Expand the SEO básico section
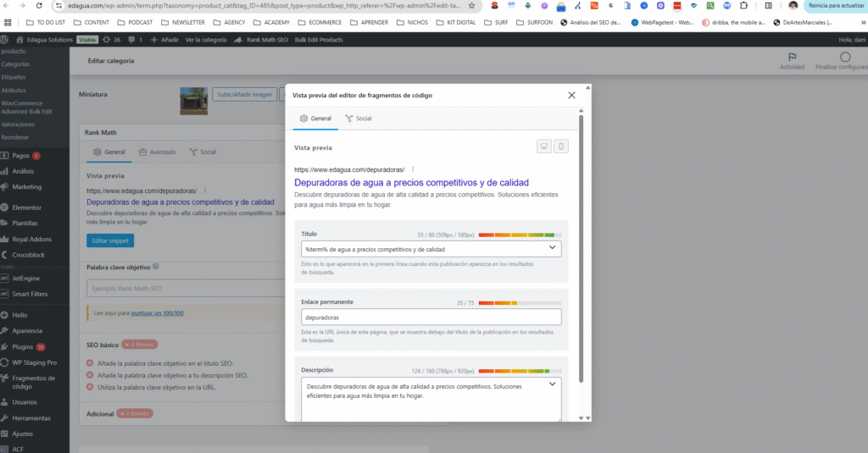 (x=103, y=345)
